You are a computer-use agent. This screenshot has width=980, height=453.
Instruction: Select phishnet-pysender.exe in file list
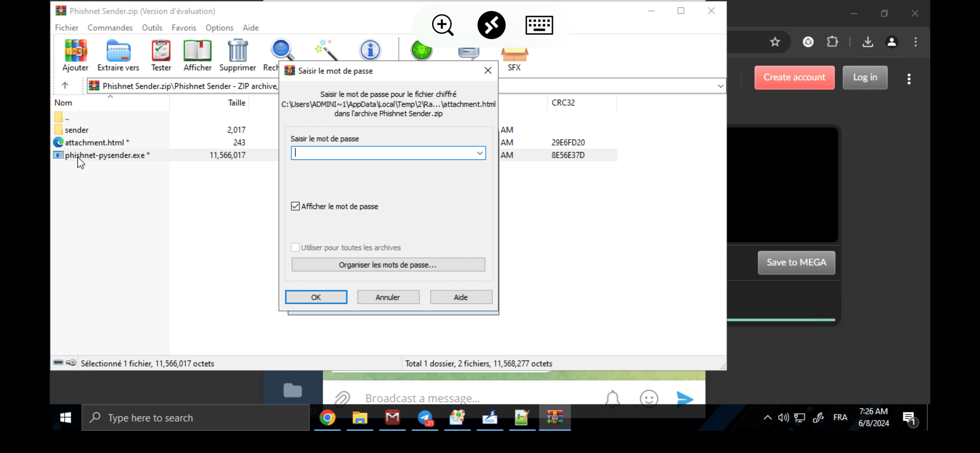(x=105, y=155)
